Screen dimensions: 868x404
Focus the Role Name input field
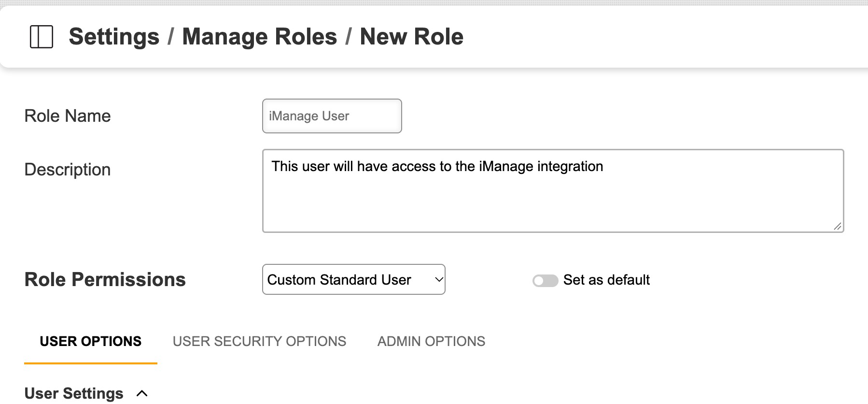[332, 116]
